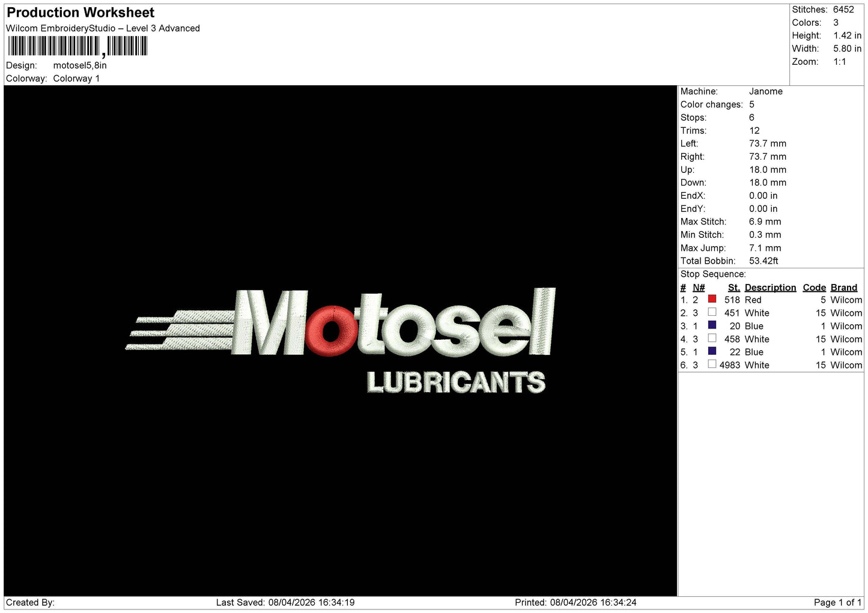The height and width of the screenshot is (613, 868).
Task: Click the 'Stops:' label
Action: [x=694, y=118]
